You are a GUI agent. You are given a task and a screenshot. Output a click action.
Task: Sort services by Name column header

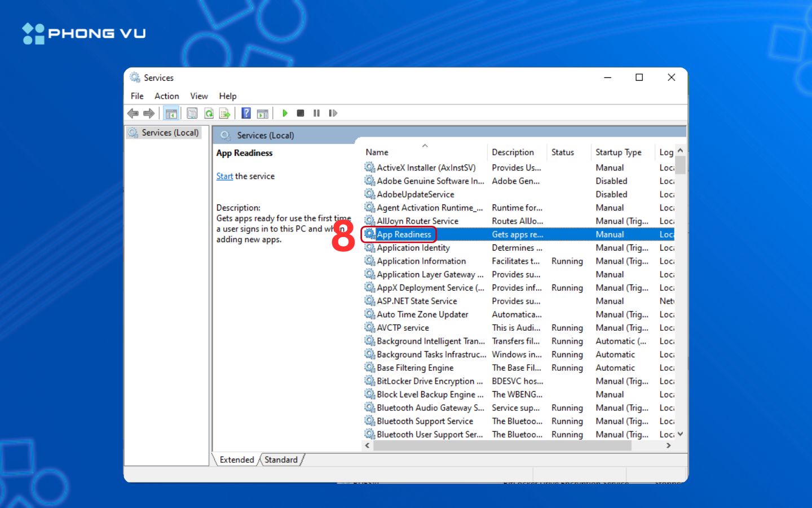pos(377,152)
